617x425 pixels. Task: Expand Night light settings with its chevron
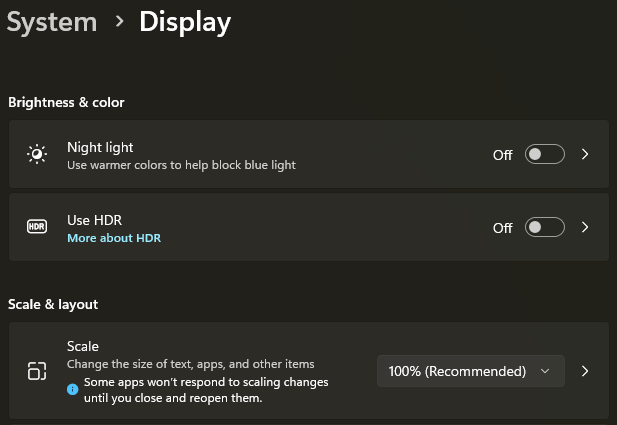pos(585,154)
